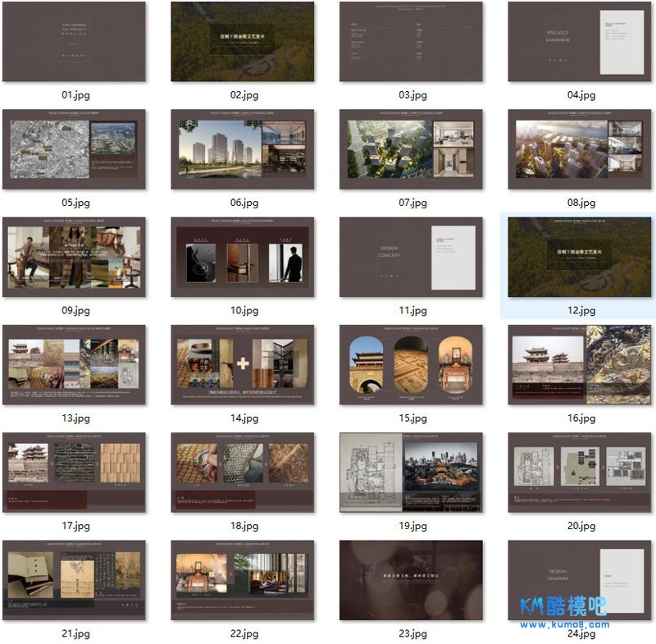Open the 15.jpg arched frames thumbnail
This screenshot has width=656, height=644.
pyautogui.click(x=411, y=364)
